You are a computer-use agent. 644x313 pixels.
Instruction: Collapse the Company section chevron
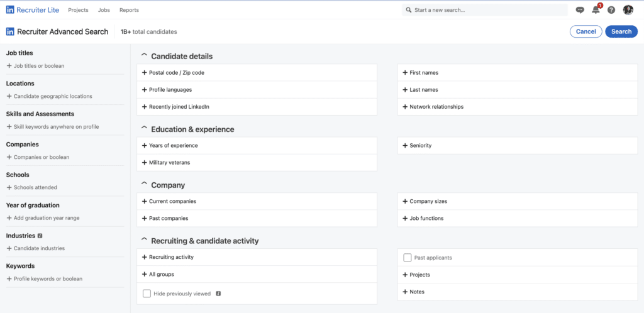(144, 184)
